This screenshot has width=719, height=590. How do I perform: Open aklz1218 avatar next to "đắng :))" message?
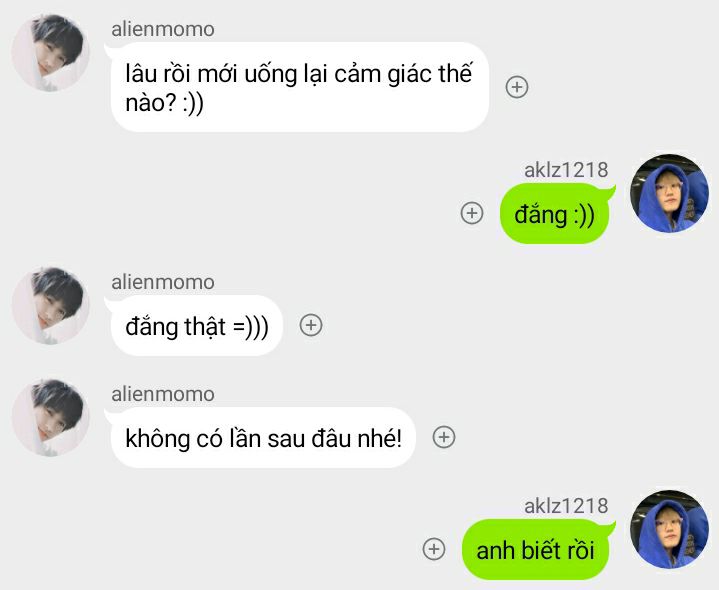pos(669,193)
